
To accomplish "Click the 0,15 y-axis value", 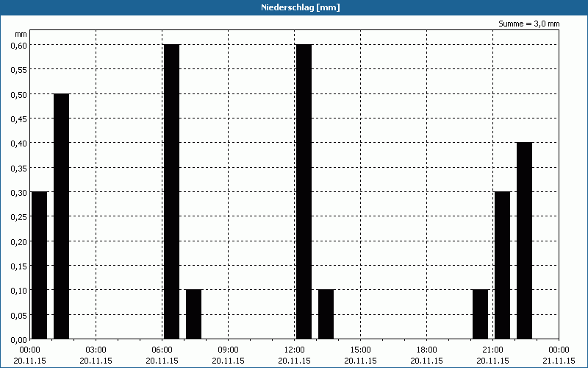I will (19, 266).
